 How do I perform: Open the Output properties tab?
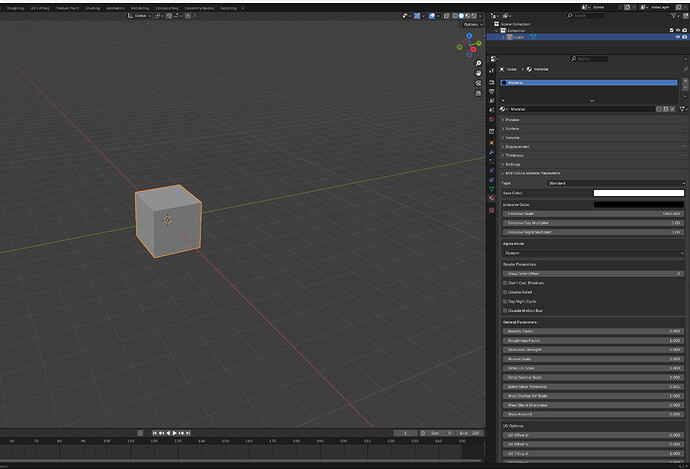[492, 92]
